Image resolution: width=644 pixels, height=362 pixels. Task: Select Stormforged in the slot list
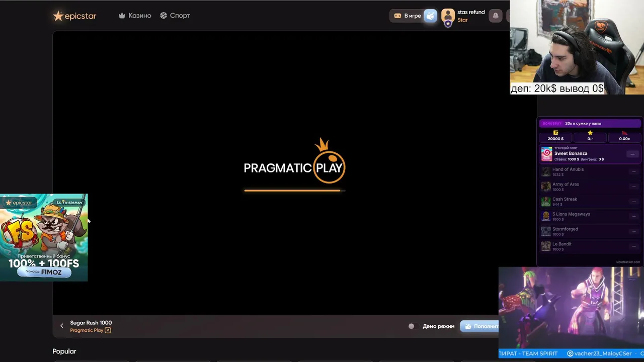(590, 231)
